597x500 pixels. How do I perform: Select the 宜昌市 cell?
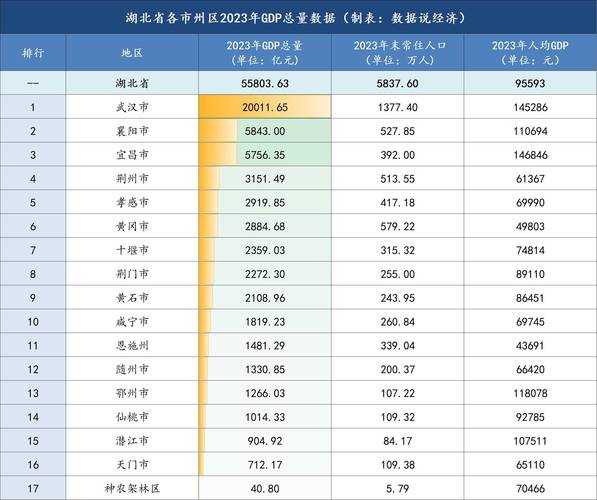[132, 155]
